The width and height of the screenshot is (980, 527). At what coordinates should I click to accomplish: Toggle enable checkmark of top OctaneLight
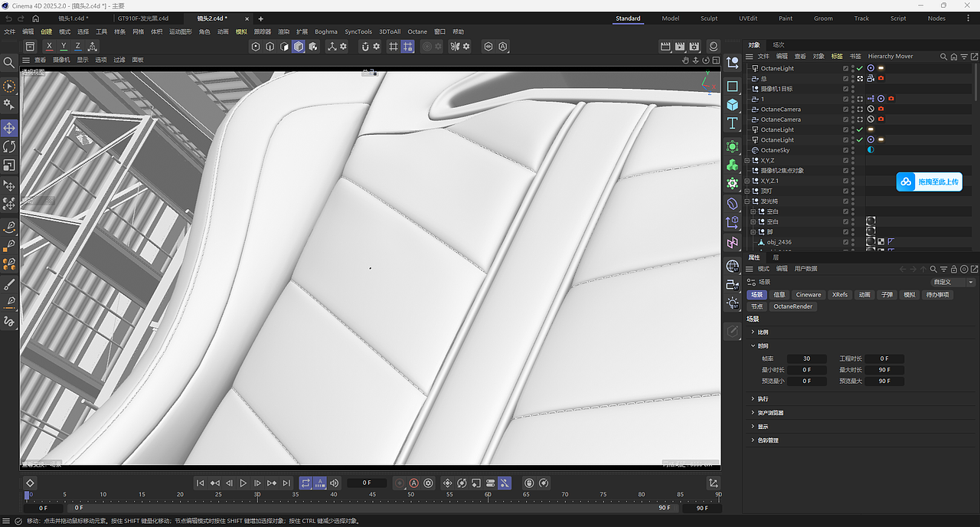click(x=860, y=68)
